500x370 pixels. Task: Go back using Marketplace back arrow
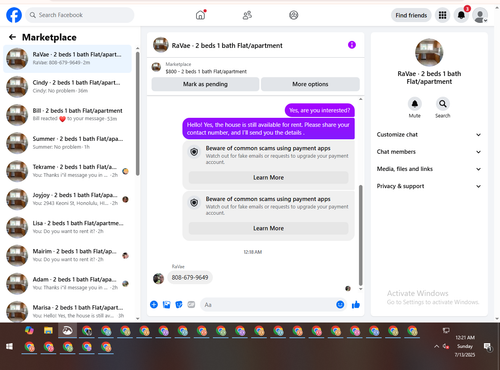(12, 37)
